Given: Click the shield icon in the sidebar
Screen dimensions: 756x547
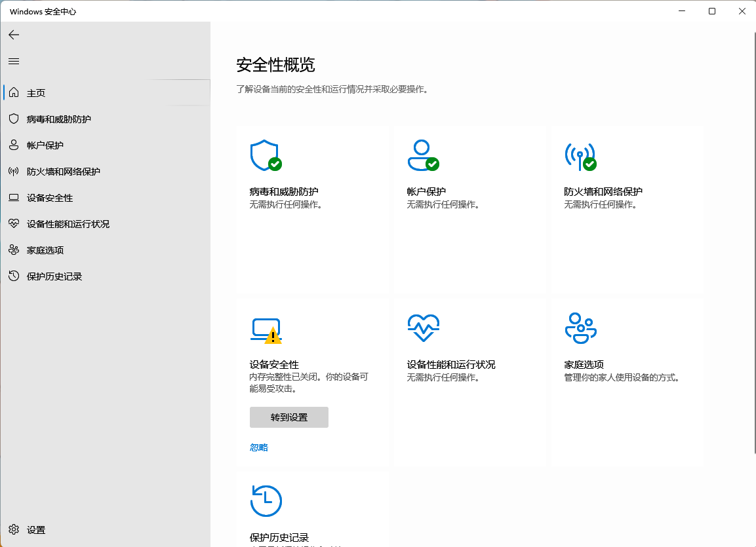Looking at the screenshot, I should pos(14,119).
